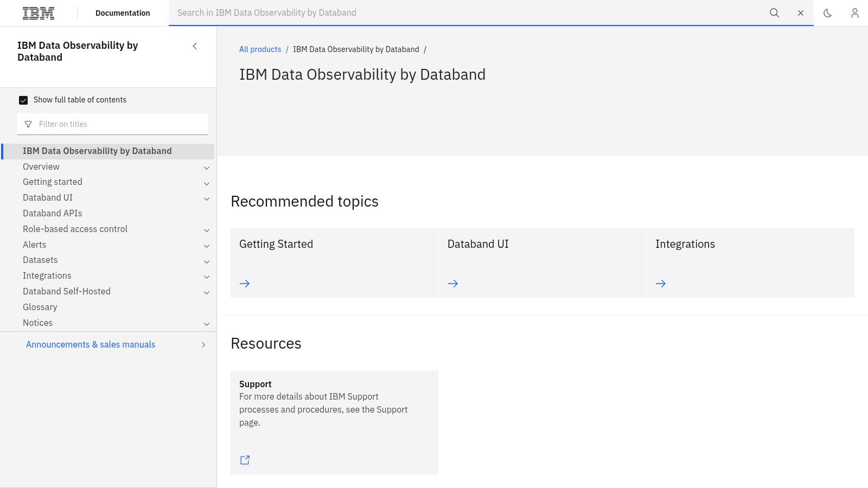Screen dimensions: 868x488
Task: Open Databand Self-Hosted in the sidebar
Action: click(x=67, y=291)
